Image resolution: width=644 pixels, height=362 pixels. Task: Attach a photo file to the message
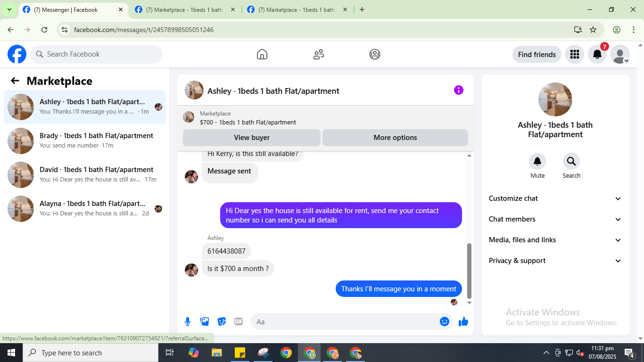[205, 321]
